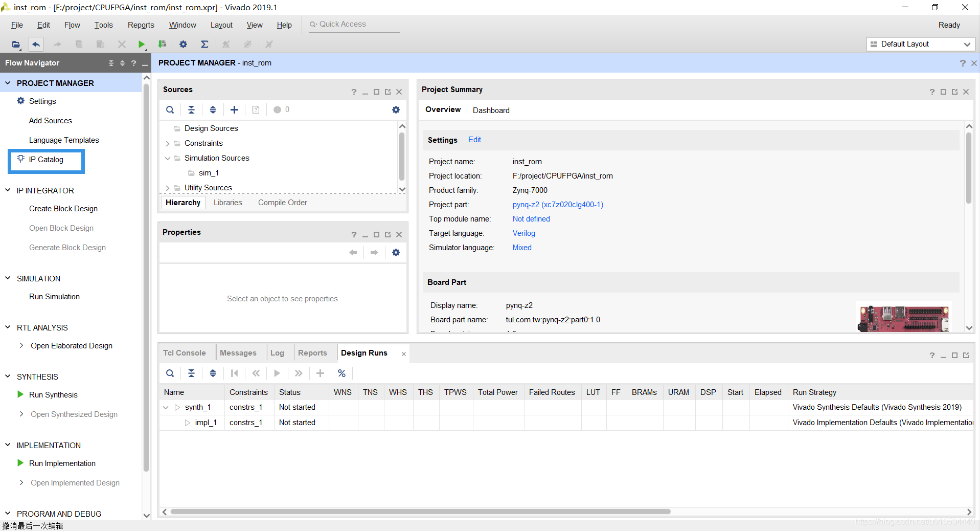980x531 pixels.
Task: Collapse the synth_1 run row
Action: point(166,407)
